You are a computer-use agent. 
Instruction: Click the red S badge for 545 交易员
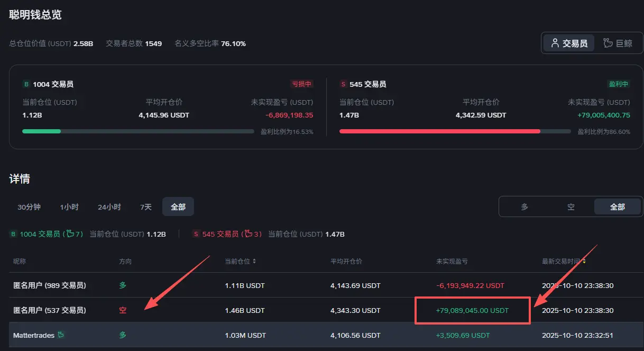point(343,84)
